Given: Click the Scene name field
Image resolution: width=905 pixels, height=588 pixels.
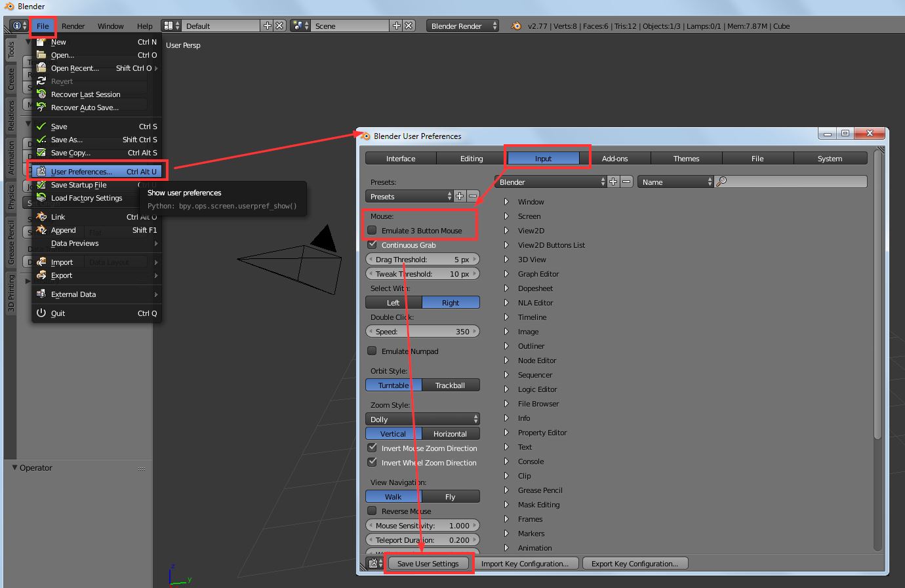Looking at the screenshot, I should 350,26.
